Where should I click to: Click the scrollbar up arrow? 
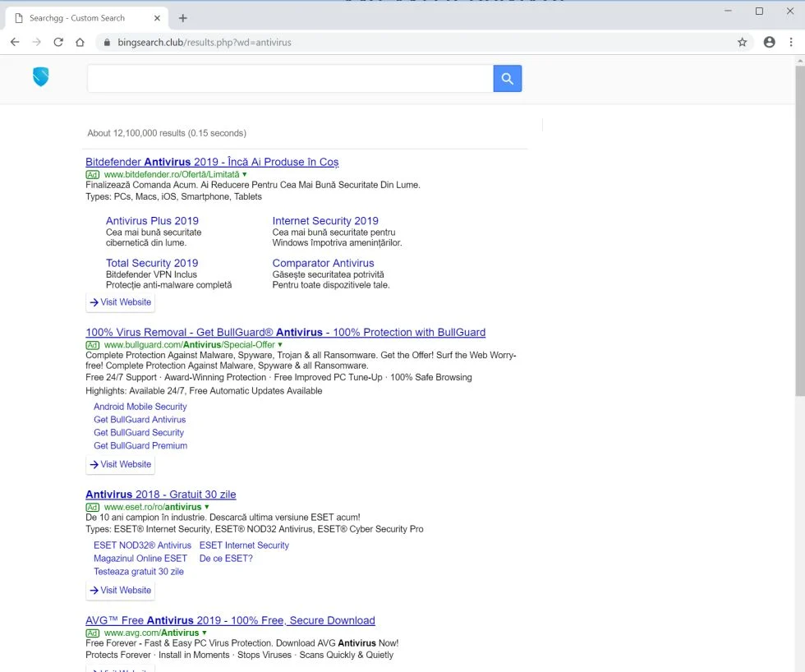click(800, 61)
